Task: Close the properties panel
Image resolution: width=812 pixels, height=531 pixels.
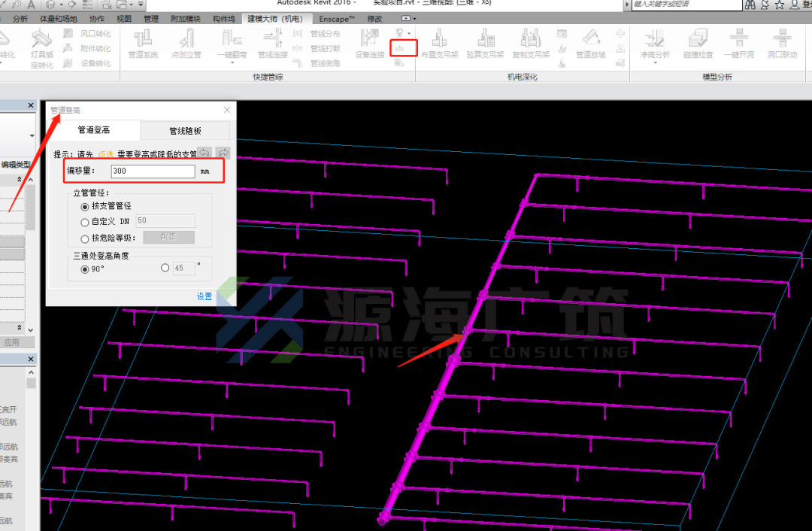Action: 31,105
